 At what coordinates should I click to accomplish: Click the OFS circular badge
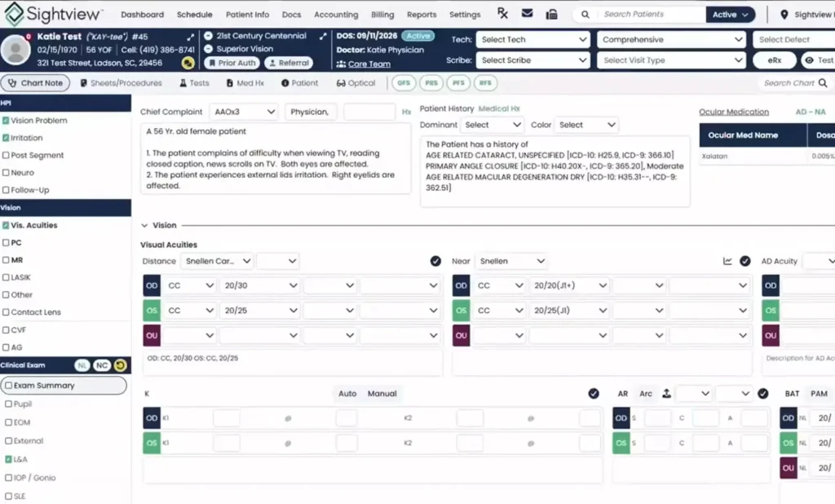pyautogui.click(x=404, y=83)
